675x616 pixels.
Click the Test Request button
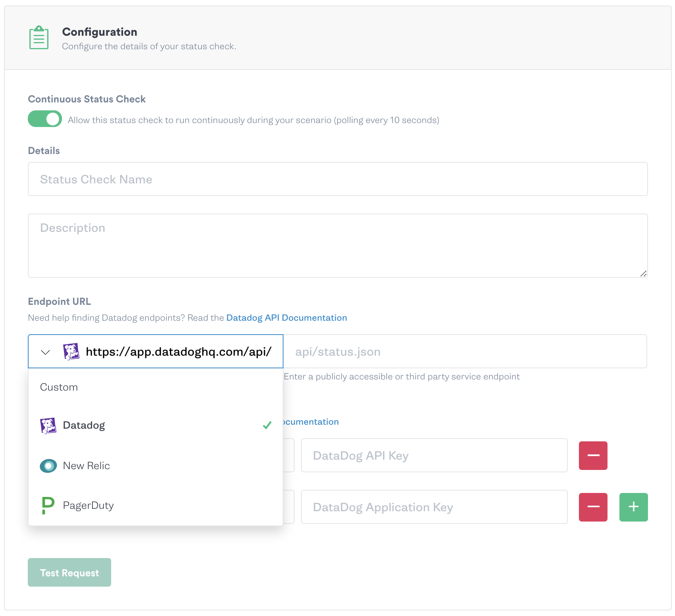coord(69,572)
